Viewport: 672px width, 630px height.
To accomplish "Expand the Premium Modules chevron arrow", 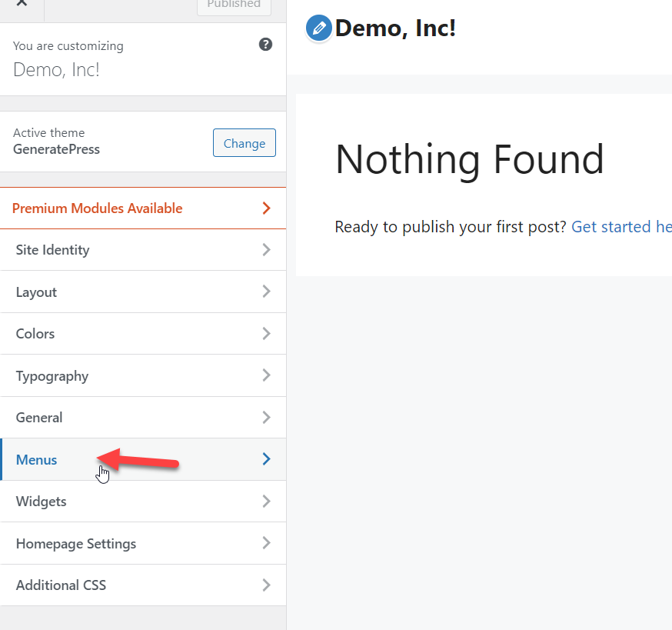I will (266, 208).
